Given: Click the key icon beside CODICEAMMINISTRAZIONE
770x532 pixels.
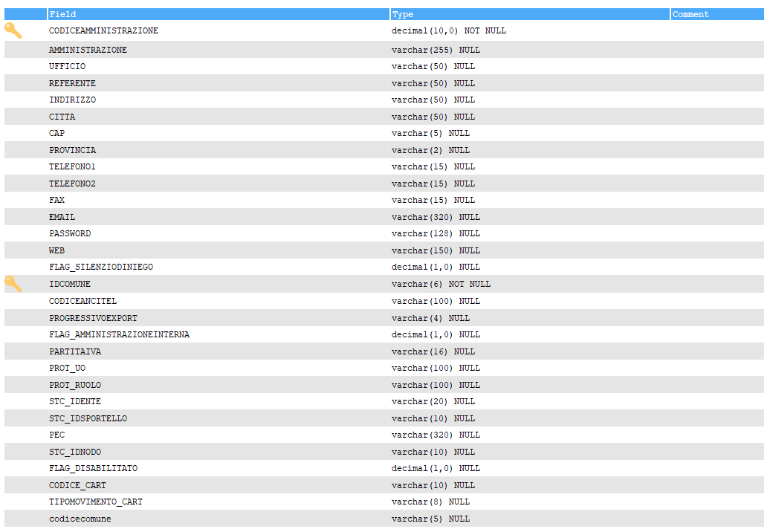Looking at the screenshot, I should (x=13, y=30).
